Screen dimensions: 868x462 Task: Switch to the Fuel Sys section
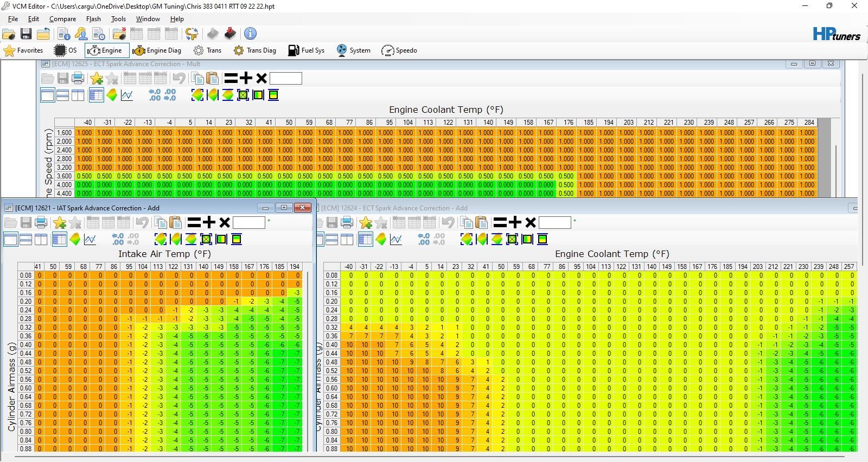pyautogui.click(x=306, y=50)
